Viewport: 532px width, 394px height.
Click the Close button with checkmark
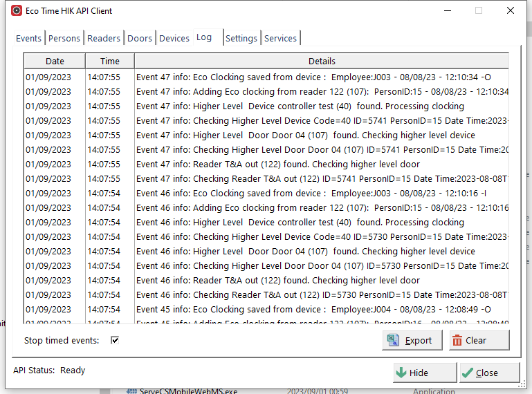pos(488,373)
